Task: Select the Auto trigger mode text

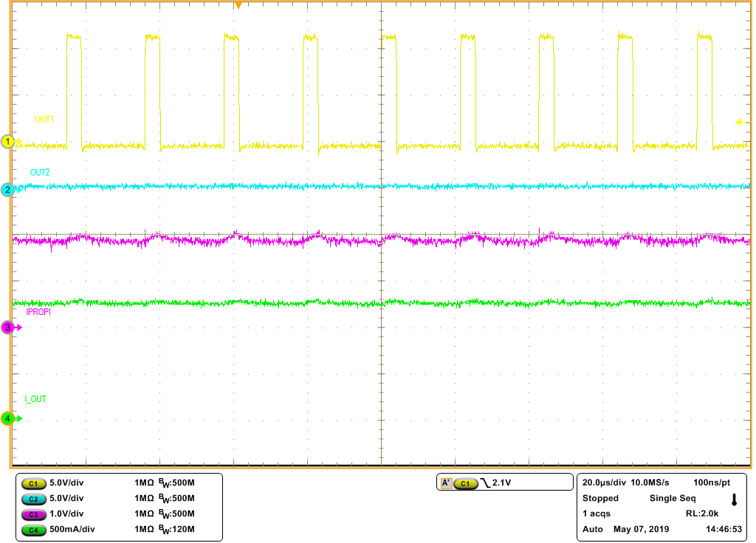Action: 592,530
